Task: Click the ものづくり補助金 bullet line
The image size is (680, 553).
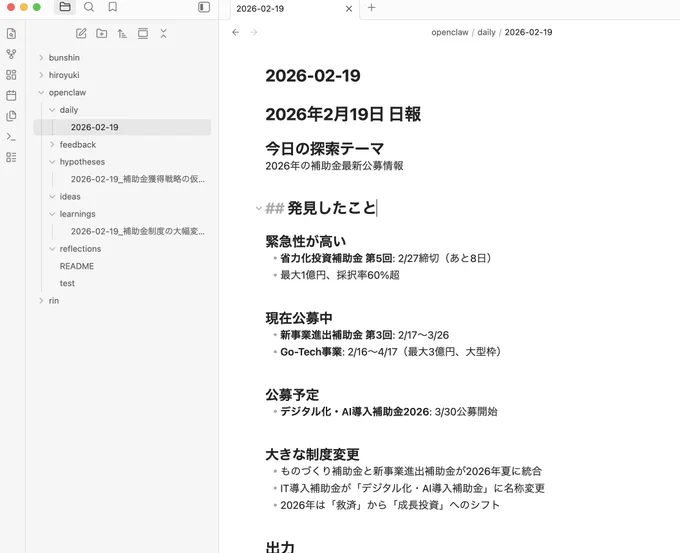Action: (411, 471)
